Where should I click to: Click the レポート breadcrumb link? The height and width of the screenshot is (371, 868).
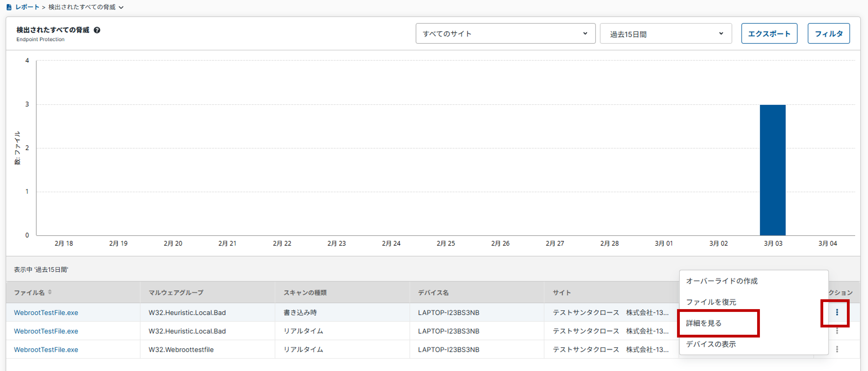(27, 7)
